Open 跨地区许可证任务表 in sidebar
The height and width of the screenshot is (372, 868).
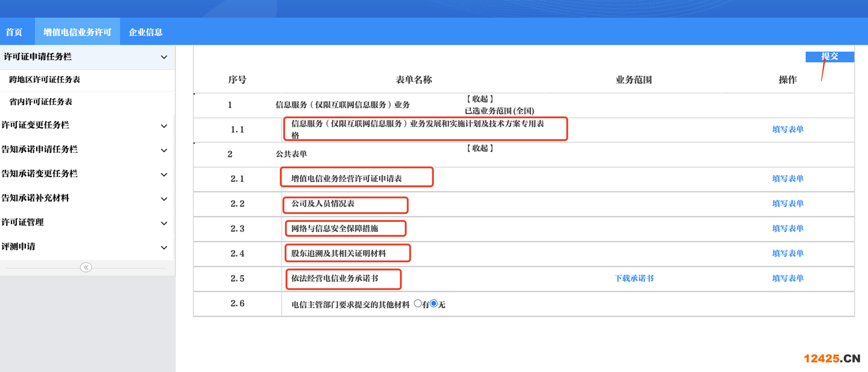[x=45, y=80]
